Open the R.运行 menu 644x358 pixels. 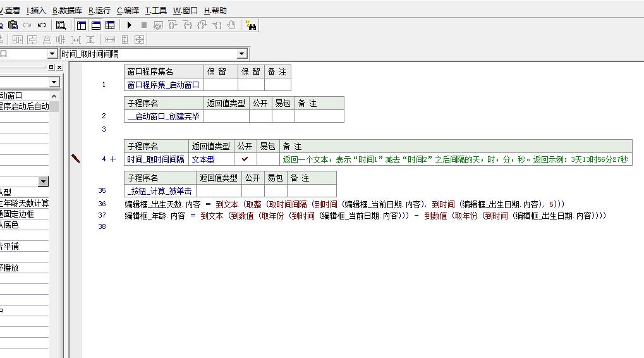click(x=99, y=11)
